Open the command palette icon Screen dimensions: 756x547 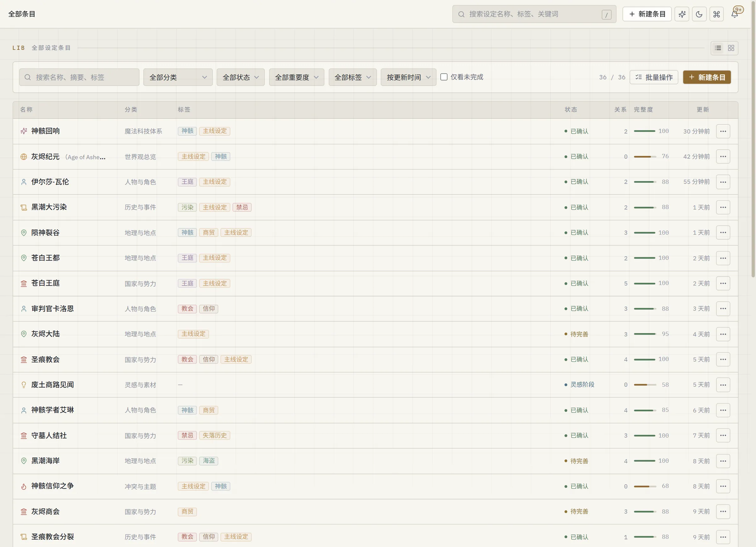[716, 14]
